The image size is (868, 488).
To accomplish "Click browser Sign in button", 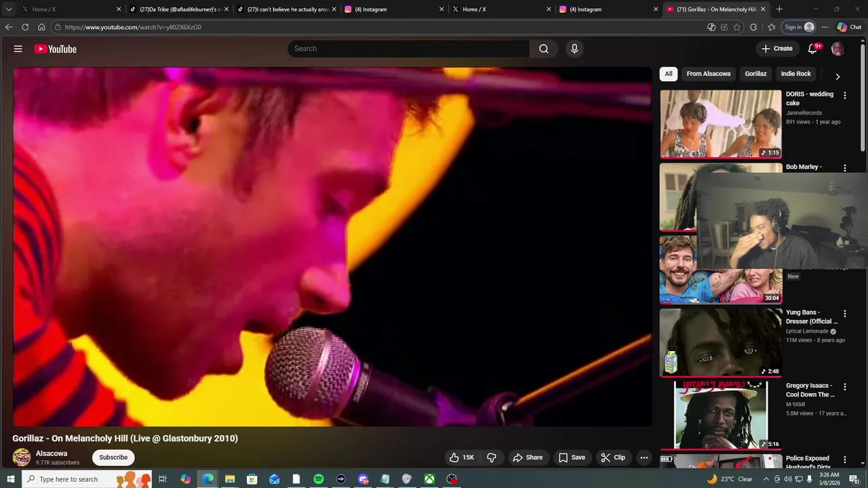I will 799,27.
